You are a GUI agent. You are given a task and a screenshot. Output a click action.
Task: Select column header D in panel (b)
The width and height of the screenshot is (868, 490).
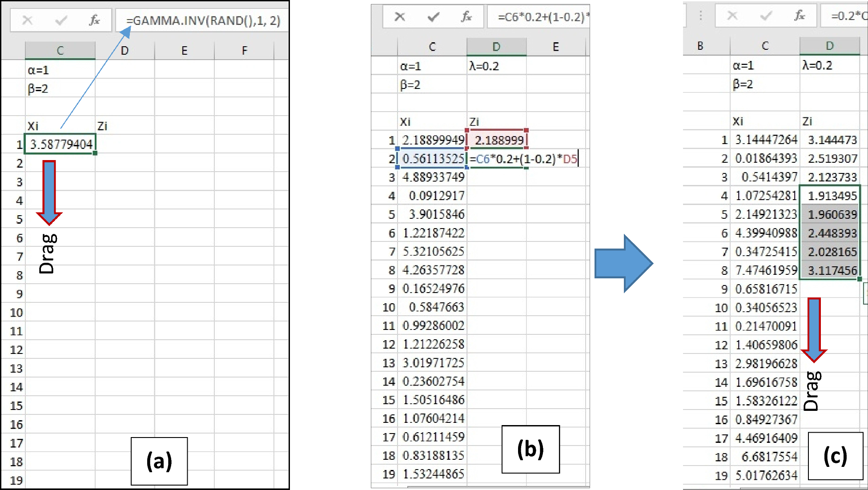coord(497,46)
